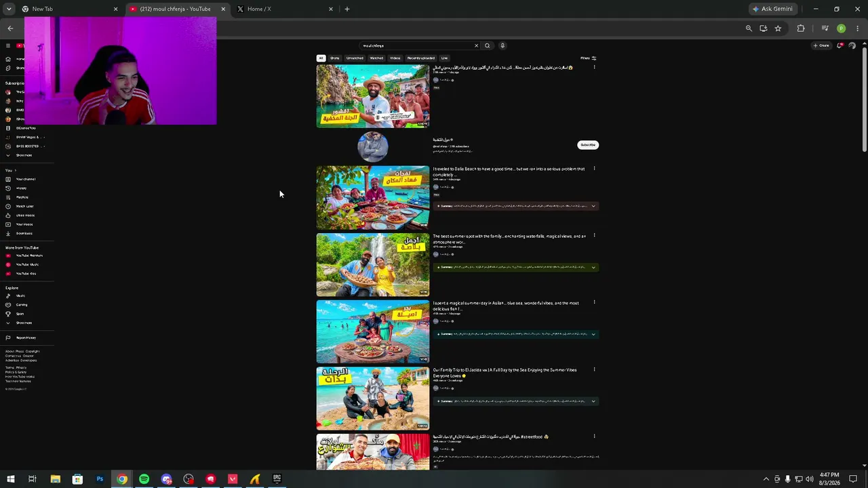The height and width of the screenshot is (488, 868).
Task: Open more options for the El Jadida video
Action: pyautogui.click(x=595, y=370)
